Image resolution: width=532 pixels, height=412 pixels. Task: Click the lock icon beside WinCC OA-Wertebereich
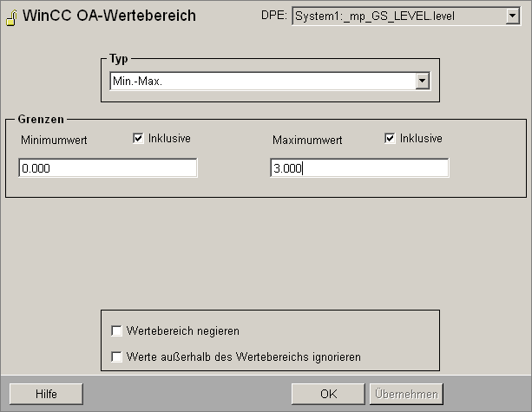pos(11,17)
